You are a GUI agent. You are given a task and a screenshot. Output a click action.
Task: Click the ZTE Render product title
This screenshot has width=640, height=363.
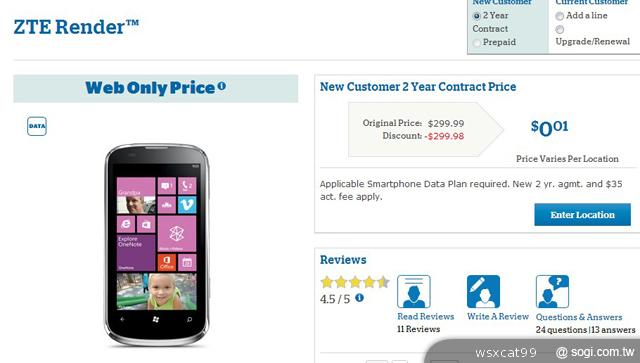(76, 27)
